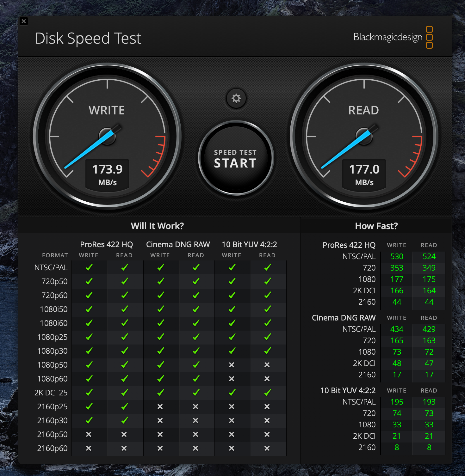Select the 1080p60 format row label
Viewport: 465px width, 476px height.
coord(53,379)
